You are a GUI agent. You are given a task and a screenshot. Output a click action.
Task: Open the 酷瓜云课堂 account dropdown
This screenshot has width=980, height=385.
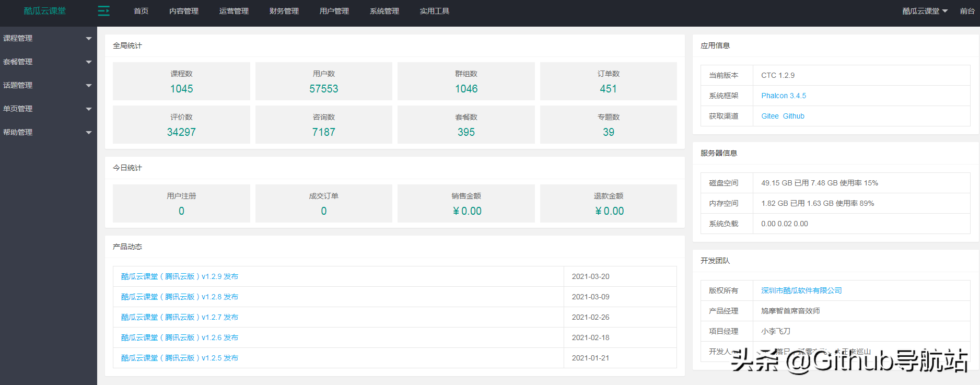[925, 11]
